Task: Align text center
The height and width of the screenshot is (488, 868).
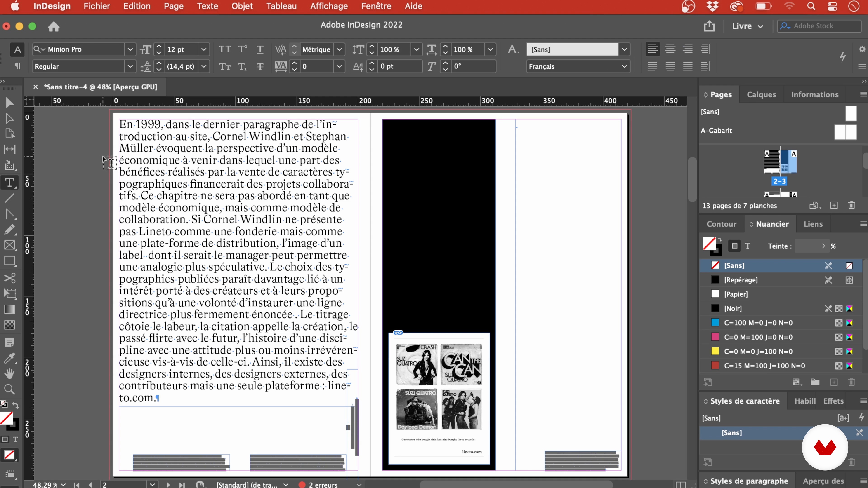Action: click(x=670, y=49)
